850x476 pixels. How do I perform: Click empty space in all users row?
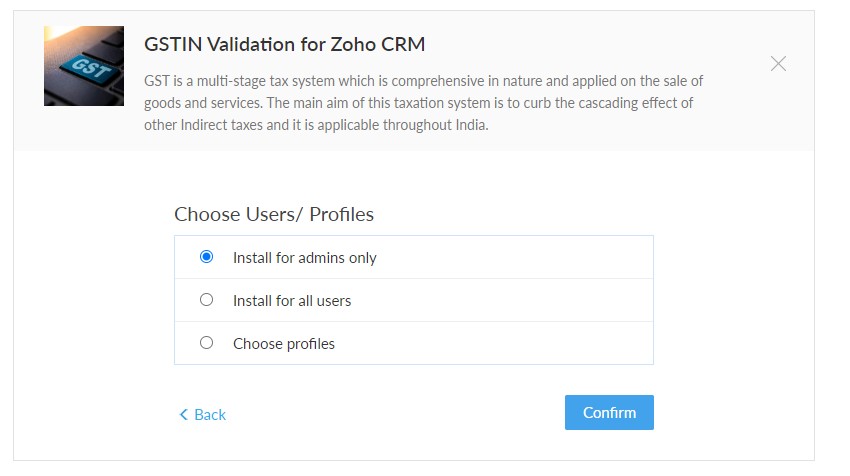(520, 300)
